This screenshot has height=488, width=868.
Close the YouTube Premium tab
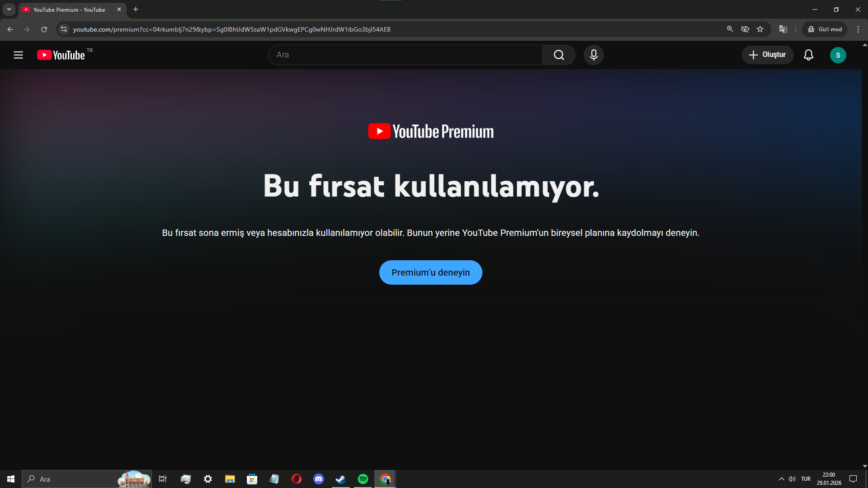tap(119, 9)
